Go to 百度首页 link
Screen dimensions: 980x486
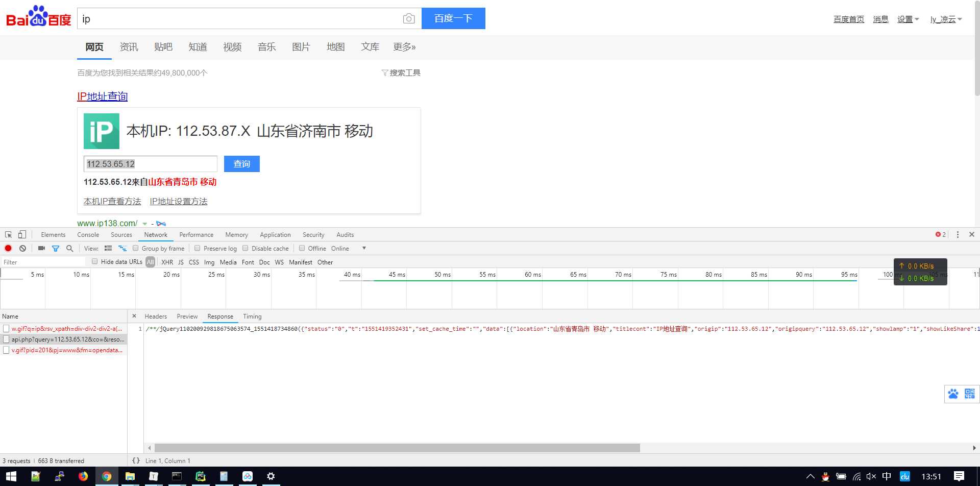(849, 19)
